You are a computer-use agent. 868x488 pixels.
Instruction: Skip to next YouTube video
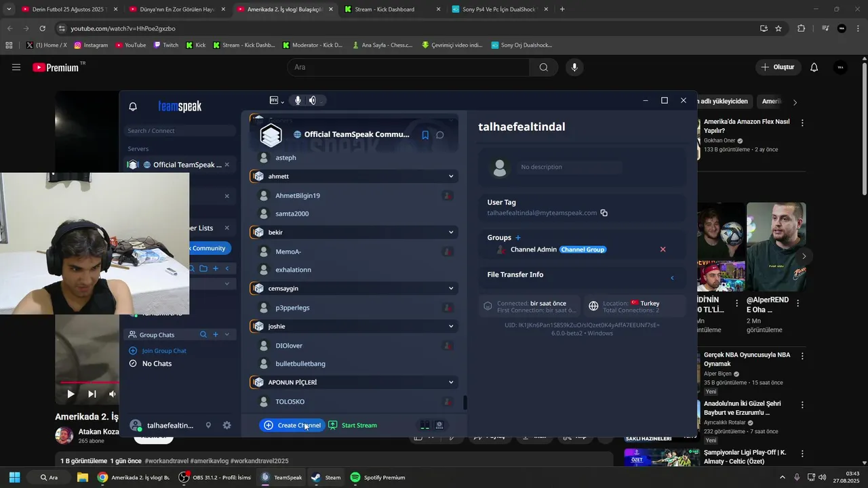click(92, 394)
